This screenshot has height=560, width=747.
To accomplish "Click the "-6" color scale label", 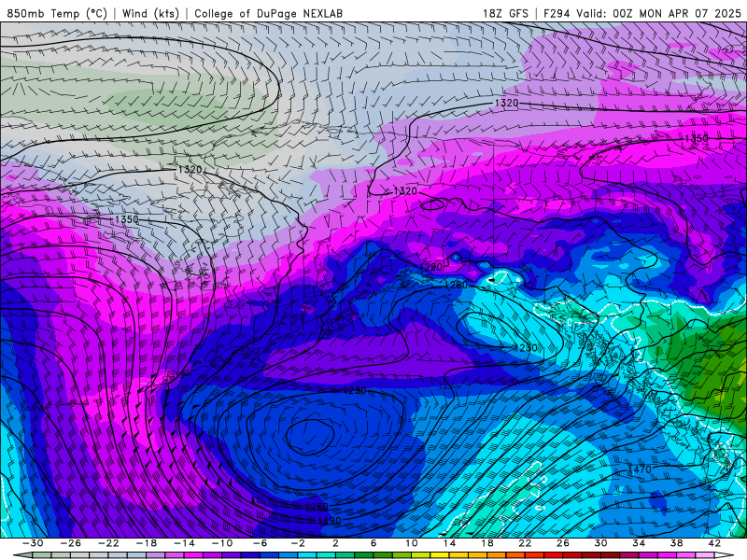I will 260,543.
